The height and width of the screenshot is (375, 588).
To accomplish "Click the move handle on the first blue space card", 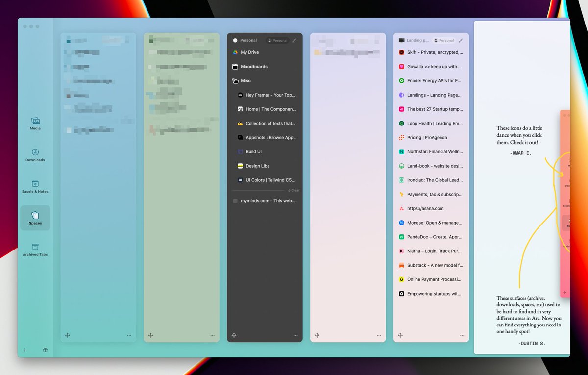I will click(x=68, y=335).
